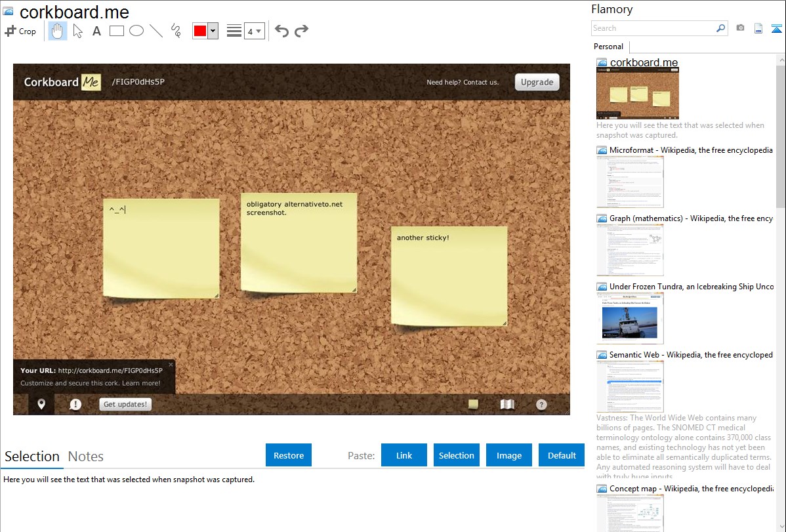Select the sticky note with ^_^
This screenshot has height=532, width=786.
[x=161, y=248]
